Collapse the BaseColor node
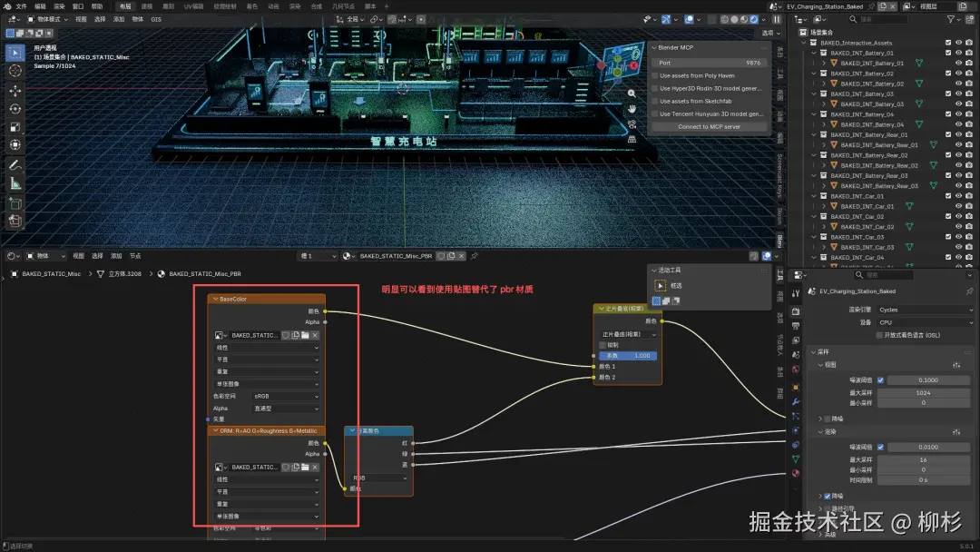The height and width of the screenshot is (552, 980). tap(215, 300)
